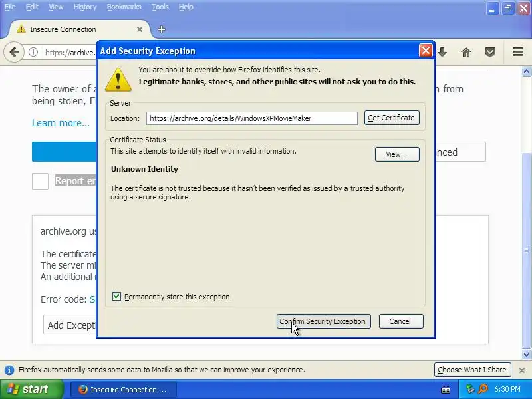Click the Firefox icon in taskbar
This screenshot has height=399, width=532.
82,390
